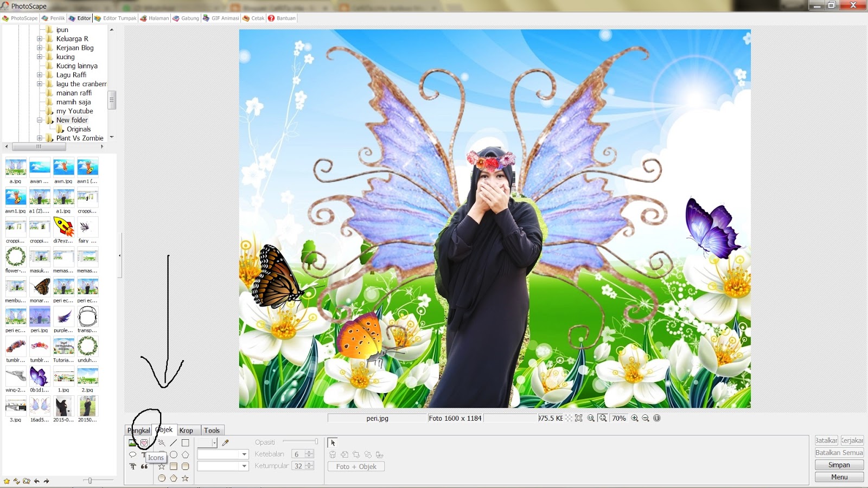Select the line drawing tool
This screenshot has height=488, width=868.
173,442
